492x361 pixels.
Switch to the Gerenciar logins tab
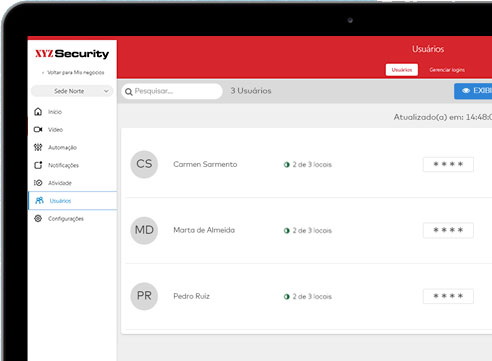pos(447,70)
